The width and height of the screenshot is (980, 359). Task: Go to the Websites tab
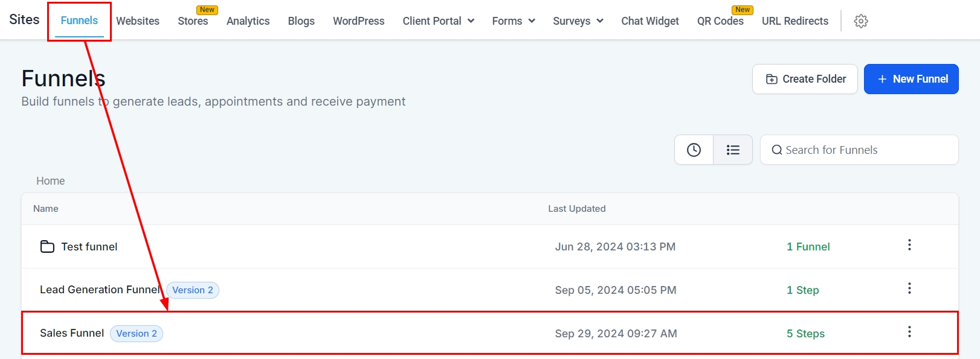tap(138, 21)
